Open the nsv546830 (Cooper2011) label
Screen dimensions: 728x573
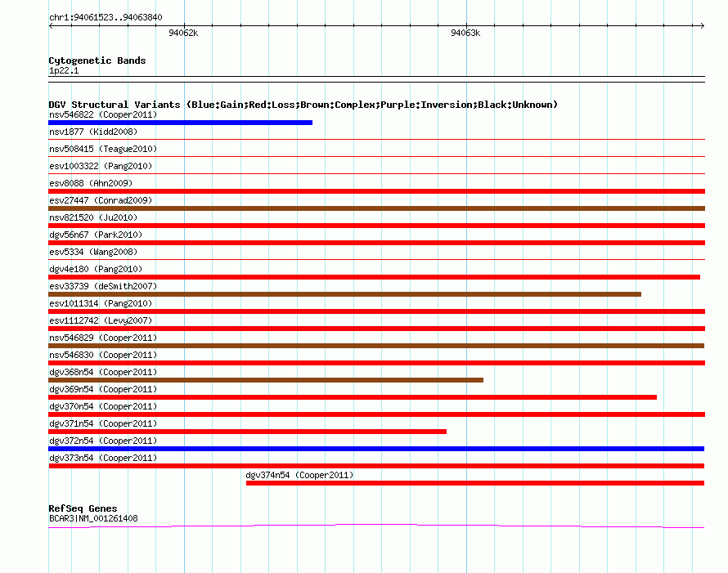[103, 355]
